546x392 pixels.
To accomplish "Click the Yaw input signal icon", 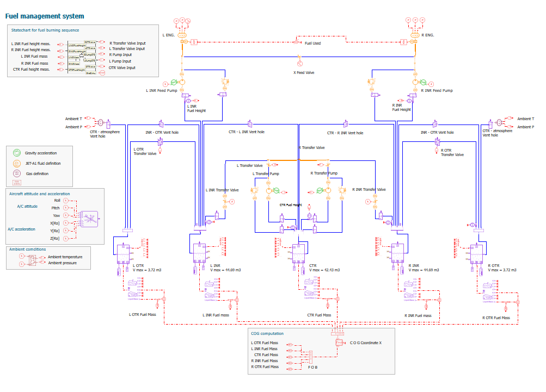I will (65, 216).
